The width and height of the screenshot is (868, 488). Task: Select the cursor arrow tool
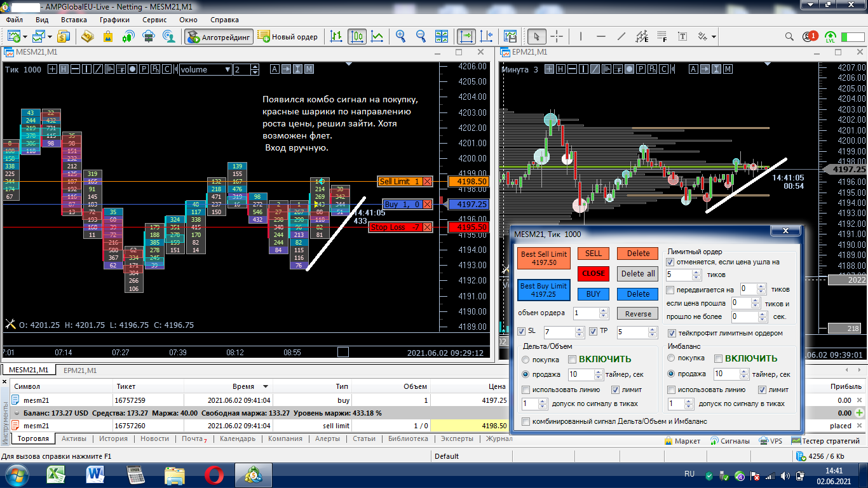[x=537, y=36]
